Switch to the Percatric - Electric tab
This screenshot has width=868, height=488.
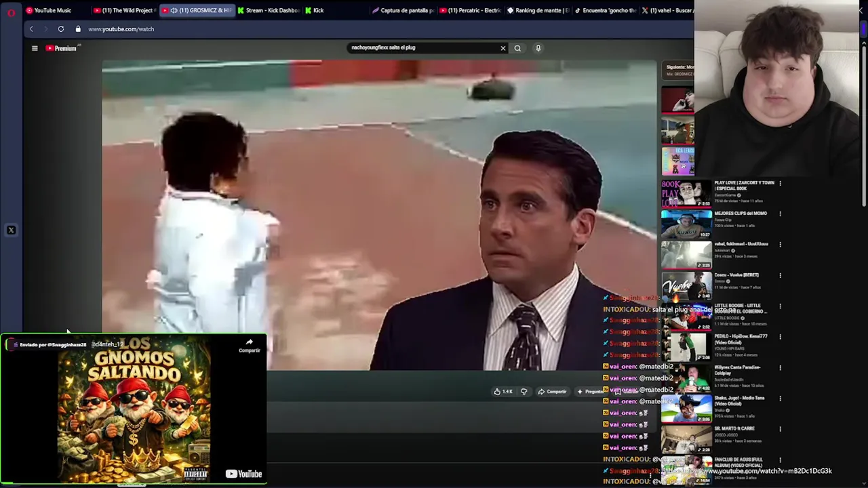(x=471, y=10)
